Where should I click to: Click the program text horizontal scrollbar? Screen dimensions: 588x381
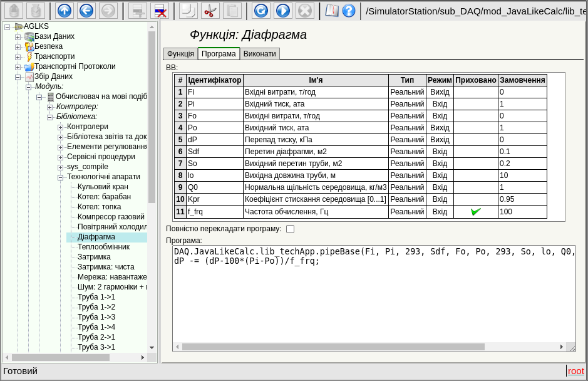(x=333, y=347)
